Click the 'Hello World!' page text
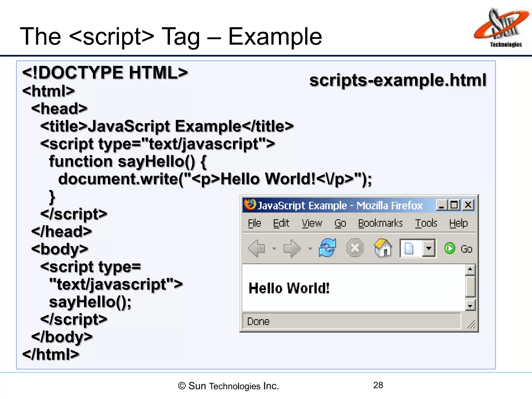The height and width of the screenshot is (399, 532). 289,288
